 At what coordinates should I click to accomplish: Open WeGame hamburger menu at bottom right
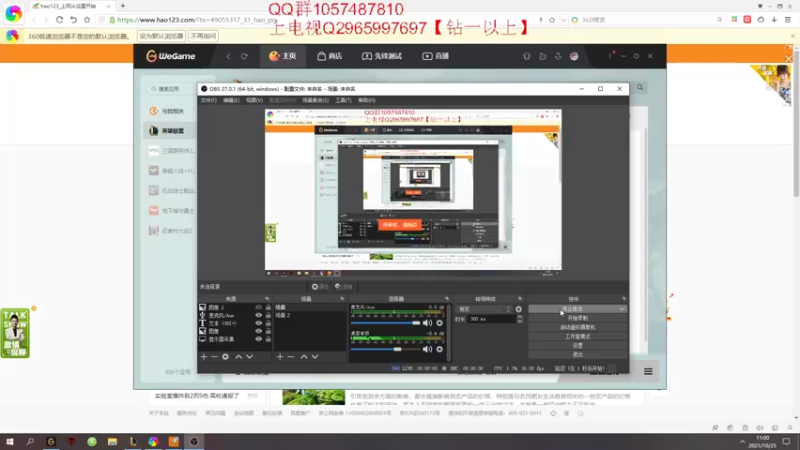pyautogui.click(x=648, y=371)
